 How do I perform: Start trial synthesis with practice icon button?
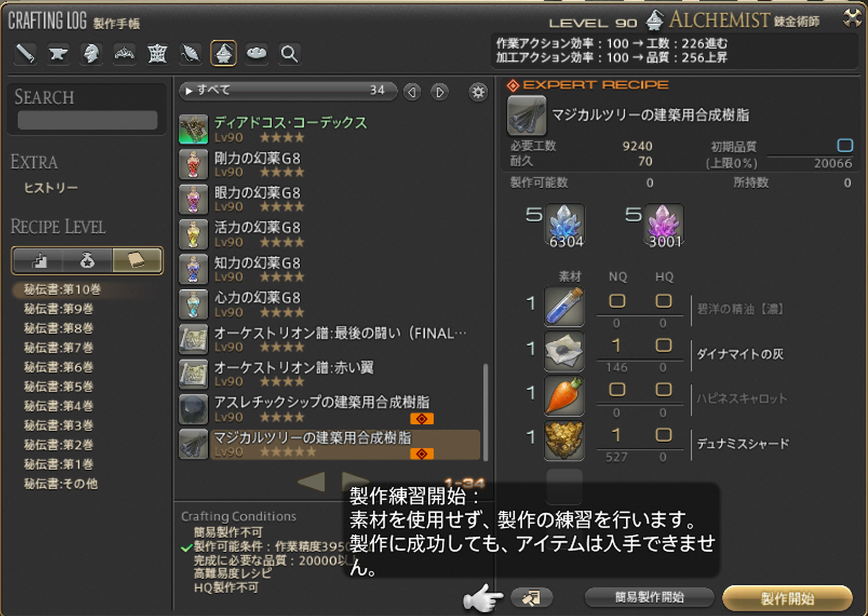click(x=531, y=598)
